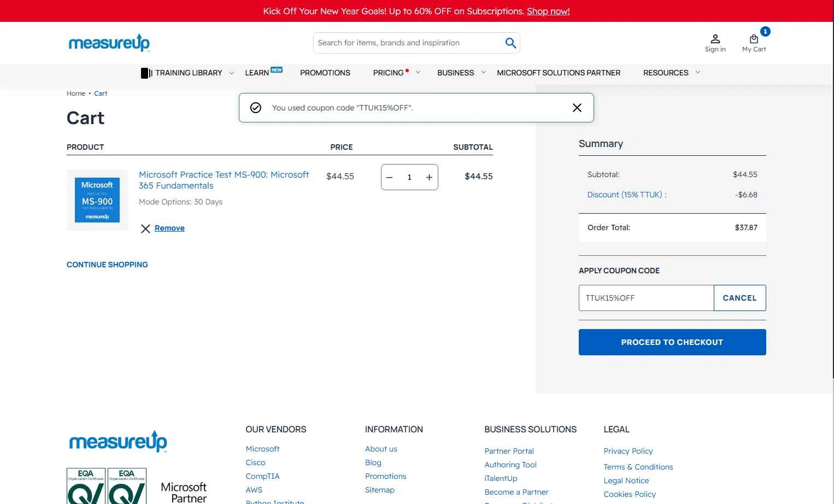
Task: Open Cisco vendor footer link
Action: (255, 462)
